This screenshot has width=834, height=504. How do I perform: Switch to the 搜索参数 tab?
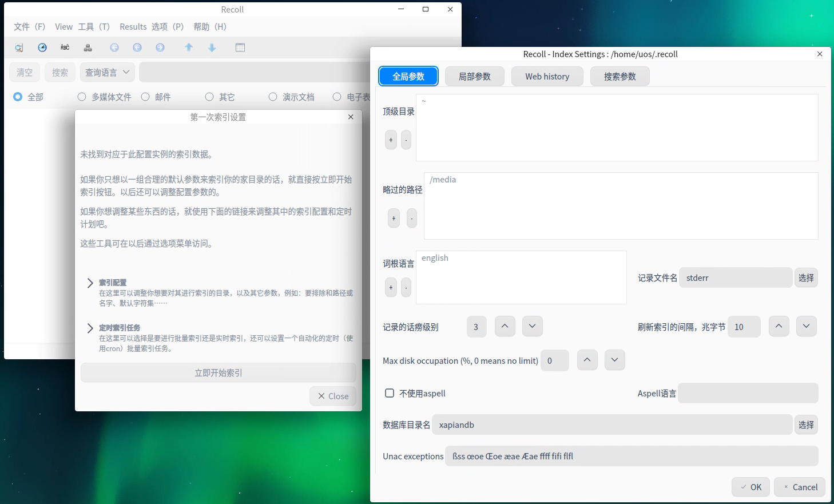pyautogui.click(x=620, y=76)
